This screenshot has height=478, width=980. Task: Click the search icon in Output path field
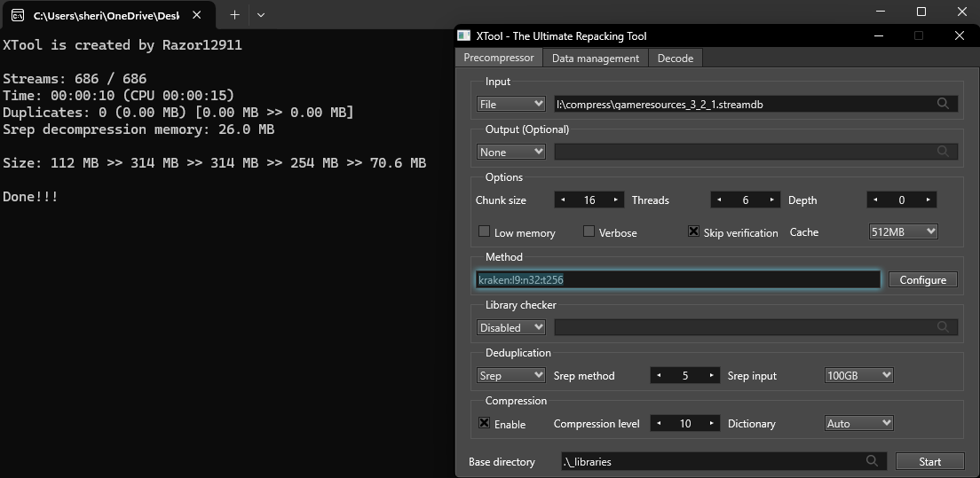coord(943,151)
